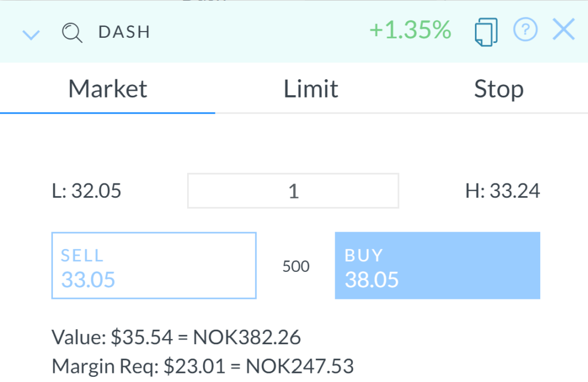Click the 500 spread value
Screen dimensions: 588x382
(x=296, y=266)
